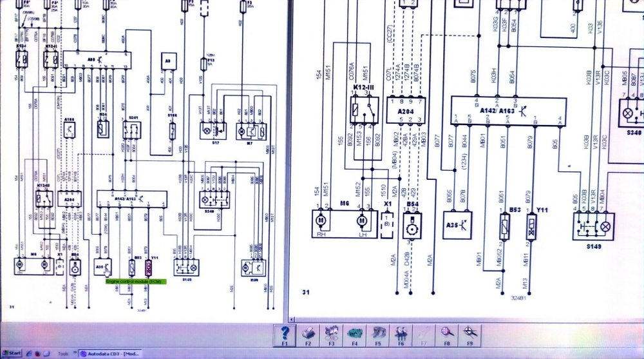
Task: Click the F2 printer icon
Action: (308, 333)
